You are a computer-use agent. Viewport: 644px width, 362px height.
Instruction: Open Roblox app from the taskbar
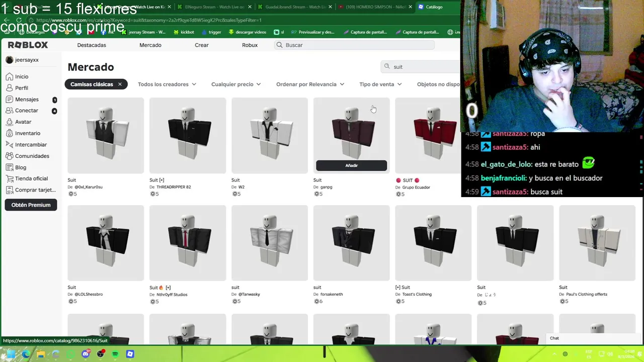130,354
